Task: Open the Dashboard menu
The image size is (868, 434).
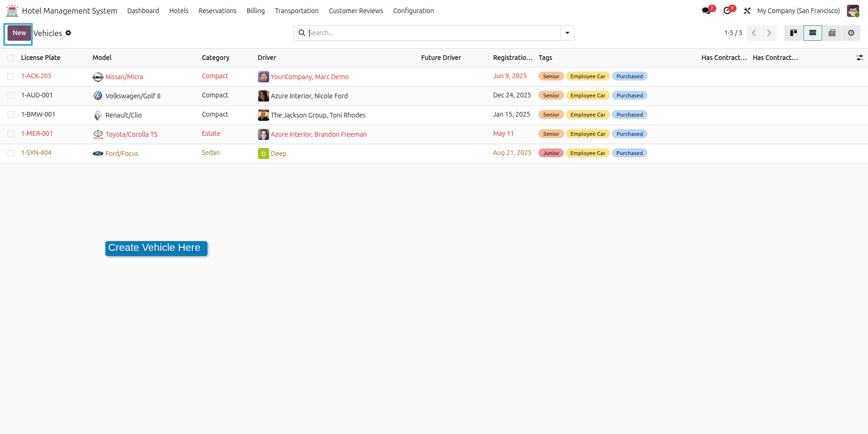Action: click(x=143, y=11)
